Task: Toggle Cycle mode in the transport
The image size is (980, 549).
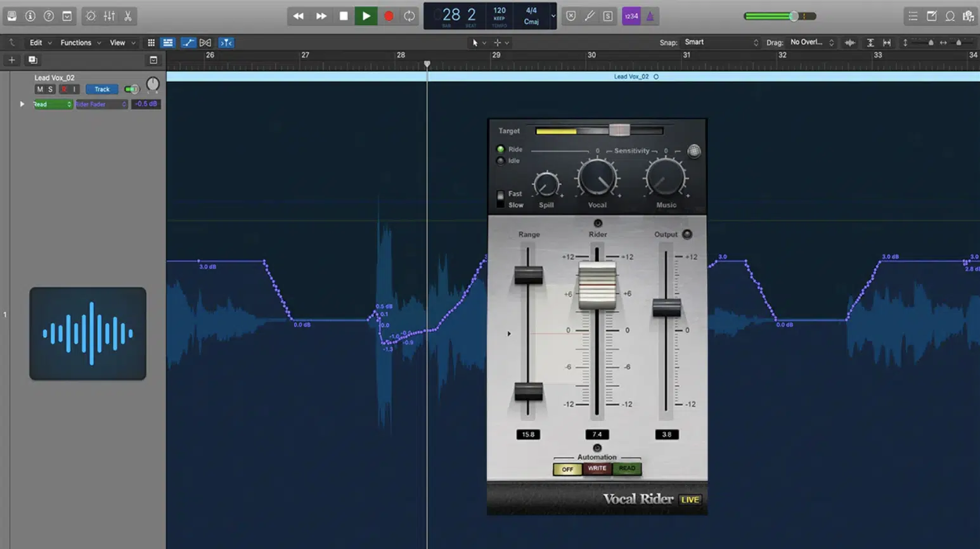Action: pos(409,16)
